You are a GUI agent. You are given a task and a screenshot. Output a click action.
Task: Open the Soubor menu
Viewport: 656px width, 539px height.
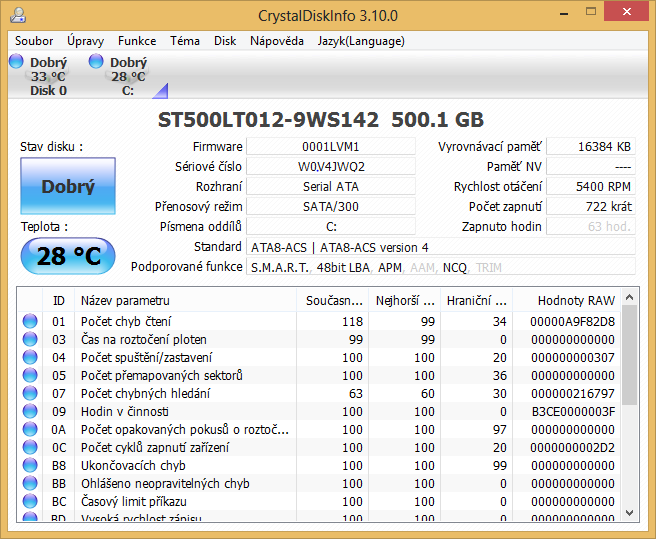click(x=34, y=41)
